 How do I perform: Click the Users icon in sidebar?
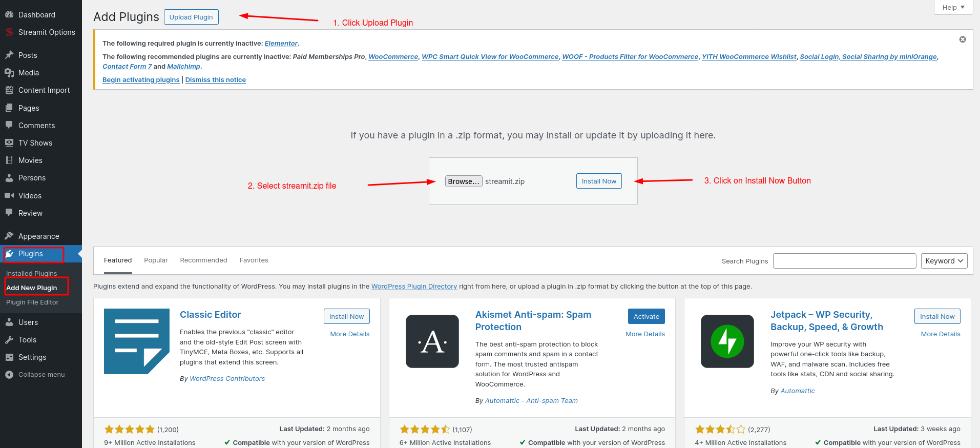9,322
